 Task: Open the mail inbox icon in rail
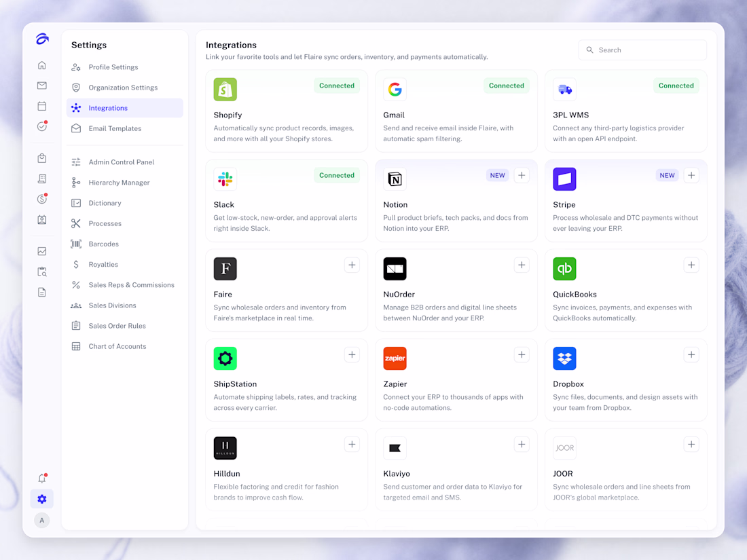click(x=42, y=86)
